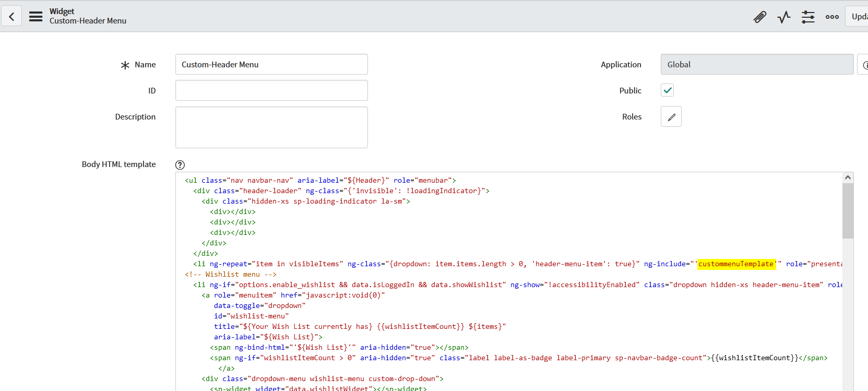
Task: Click the title="${Your Wish List..." line
Action: pyautogui.click(x=360, y=326)
